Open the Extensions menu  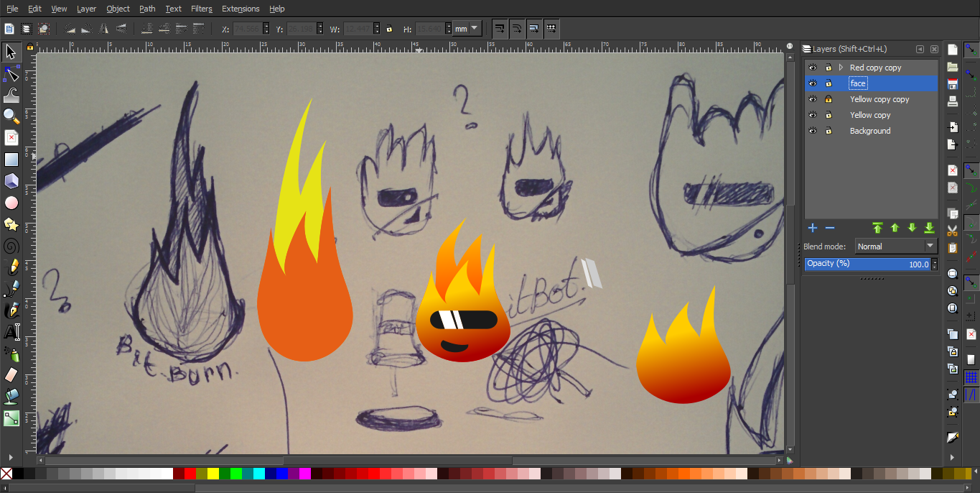(241, 9)
